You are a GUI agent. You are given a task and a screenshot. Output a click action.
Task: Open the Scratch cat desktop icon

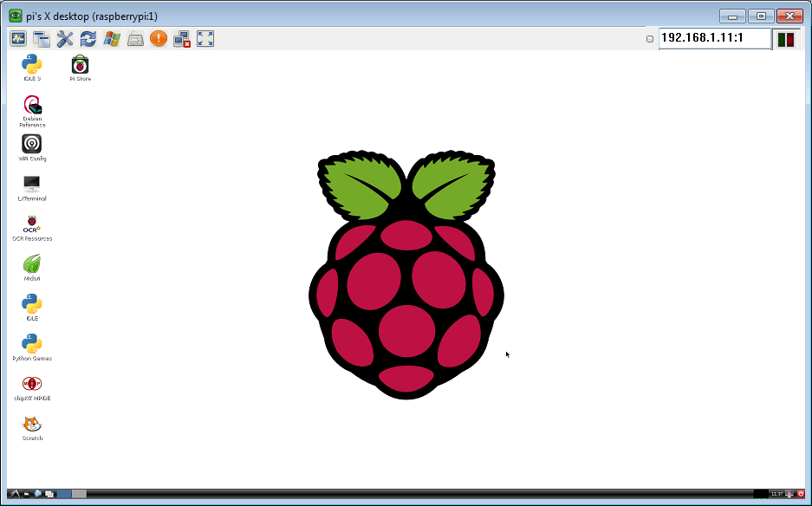32,425
